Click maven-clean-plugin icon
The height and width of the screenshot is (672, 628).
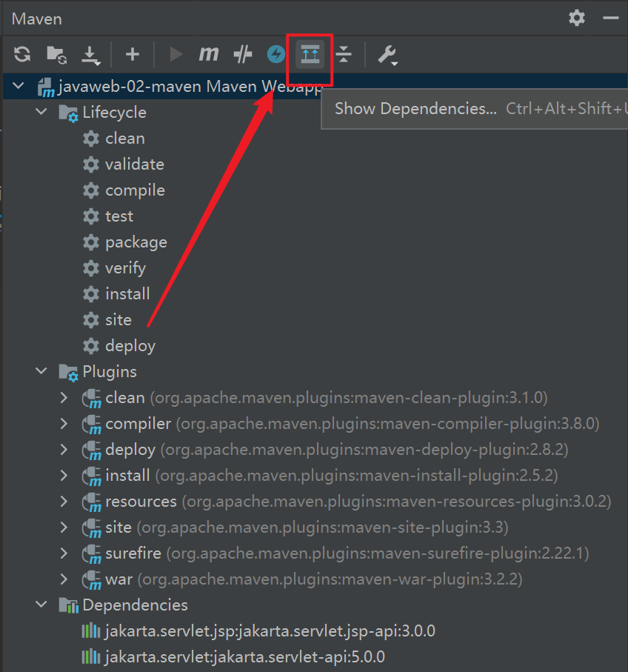point(91,399)
